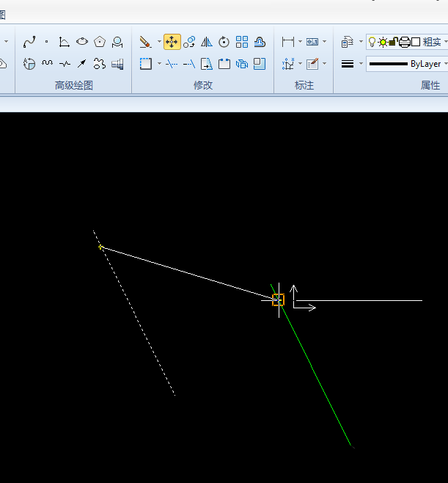Select the Array tool with four squares
Image resolution: width=448 pixels, height=483 pixels.
[242, 42]
